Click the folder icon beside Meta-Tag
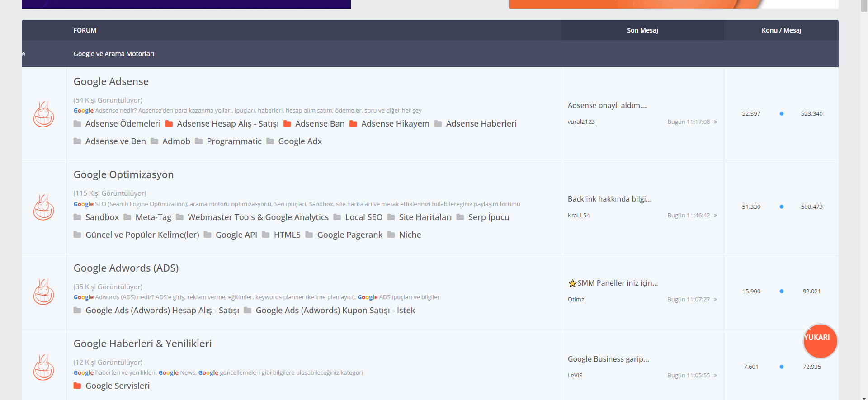Viewport: 868px width, 400px height. tap(127, 217)
